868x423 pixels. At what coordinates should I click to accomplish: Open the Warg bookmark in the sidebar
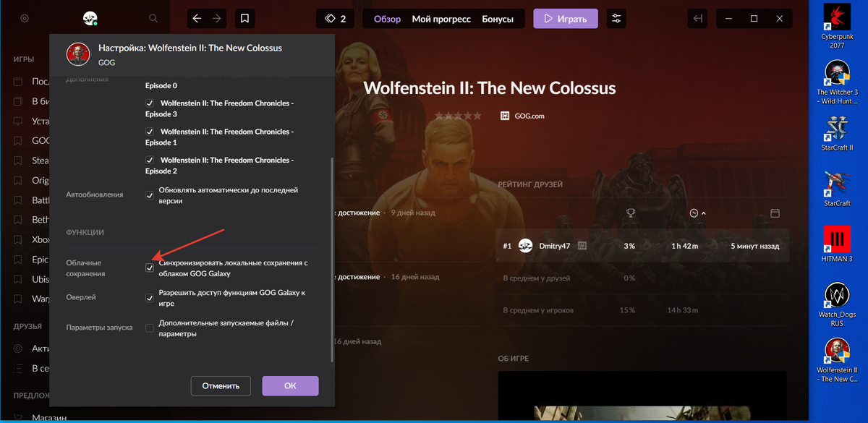pyautogui.click(x=32, y=299)
